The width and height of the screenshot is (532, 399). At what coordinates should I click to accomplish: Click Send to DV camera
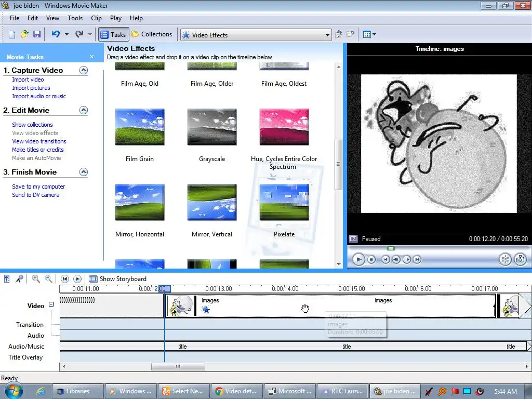pyautogui.click(x=36, y=195)
